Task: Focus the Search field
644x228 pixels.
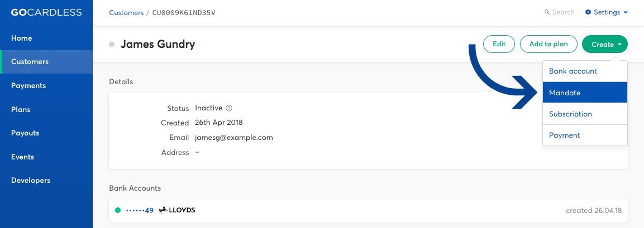Action: (560, 12)
